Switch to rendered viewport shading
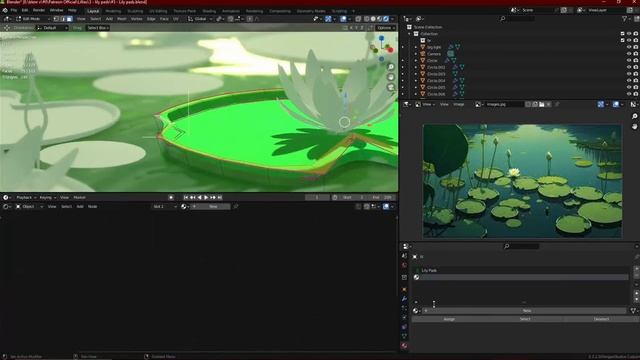 click(386, 19)
